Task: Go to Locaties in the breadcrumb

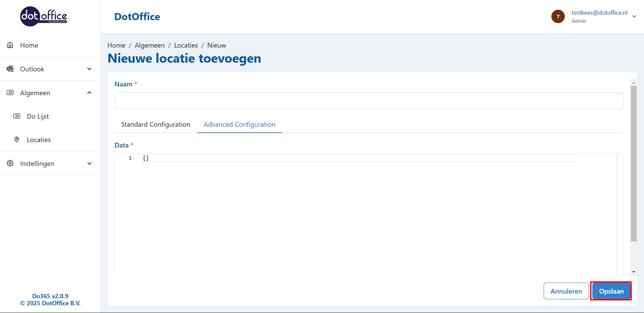Action: click(x=186, y=45)
